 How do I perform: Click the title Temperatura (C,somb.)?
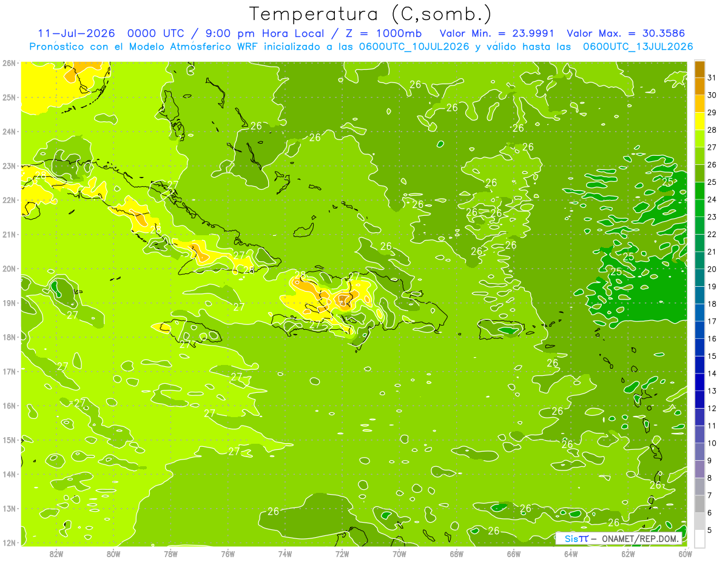[x=371, y=14]
